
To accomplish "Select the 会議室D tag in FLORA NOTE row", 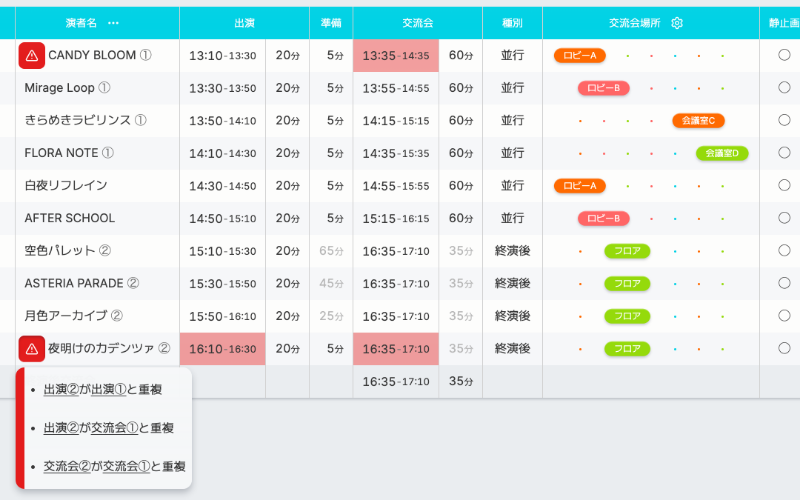I will 722,153.
